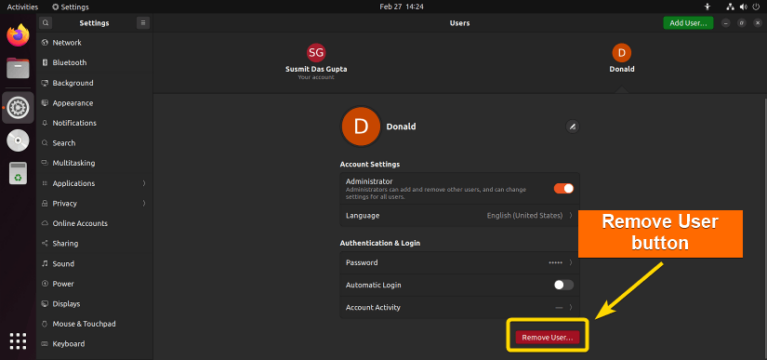
Task: Click the Settings search icon
Action: 45,23
